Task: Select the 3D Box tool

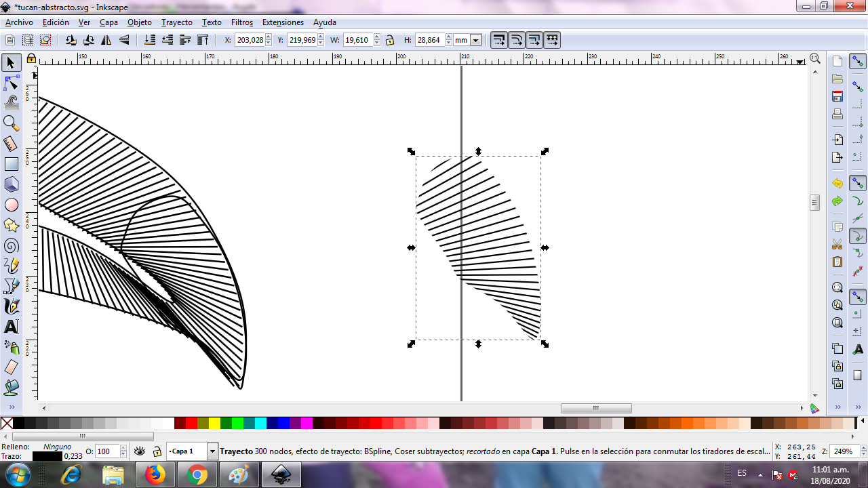Action: click(11, 184)
